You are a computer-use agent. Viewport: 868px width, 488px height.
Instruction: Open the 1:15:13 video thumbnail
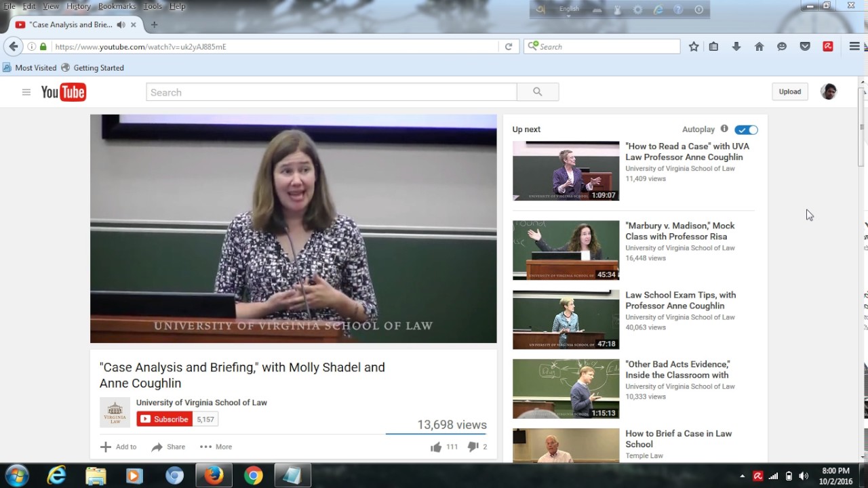pos(566,388)
